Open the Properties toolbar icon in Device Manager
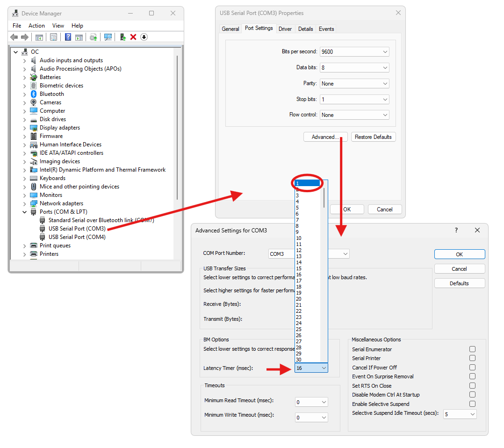The image size is (504, 448). click(54, 37)
